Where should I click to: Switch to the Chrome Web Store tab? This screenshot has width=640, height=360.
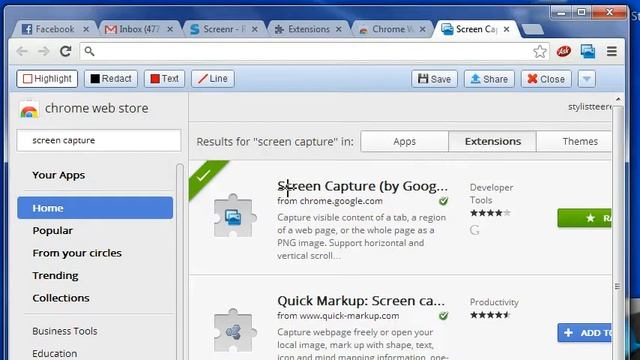[x=392, y=29]
